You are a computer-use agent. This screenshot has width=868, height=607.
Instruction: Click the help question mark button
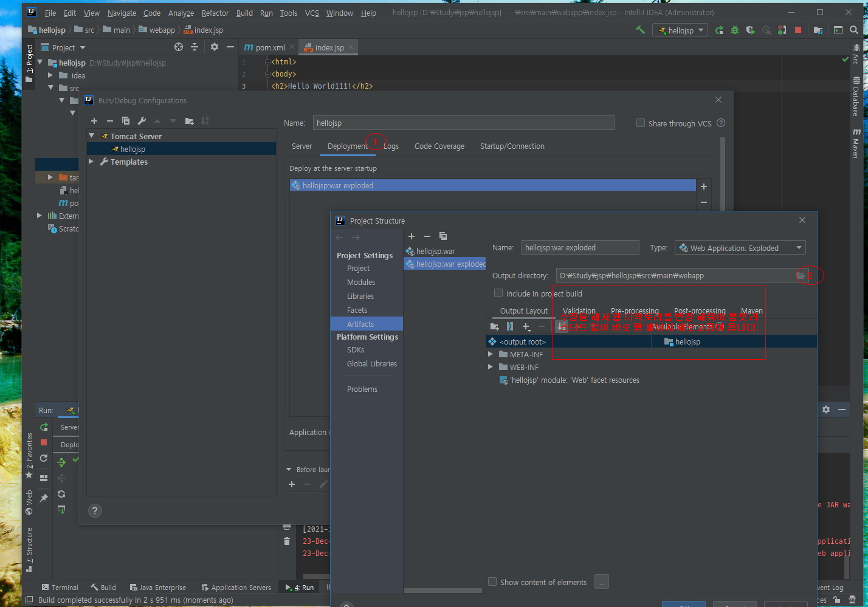click(95, 511)
